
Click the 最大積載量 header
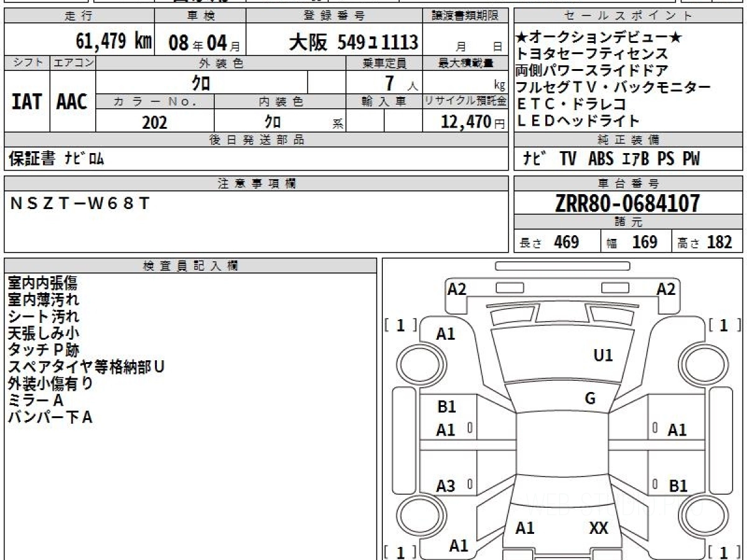coord(466,63)
